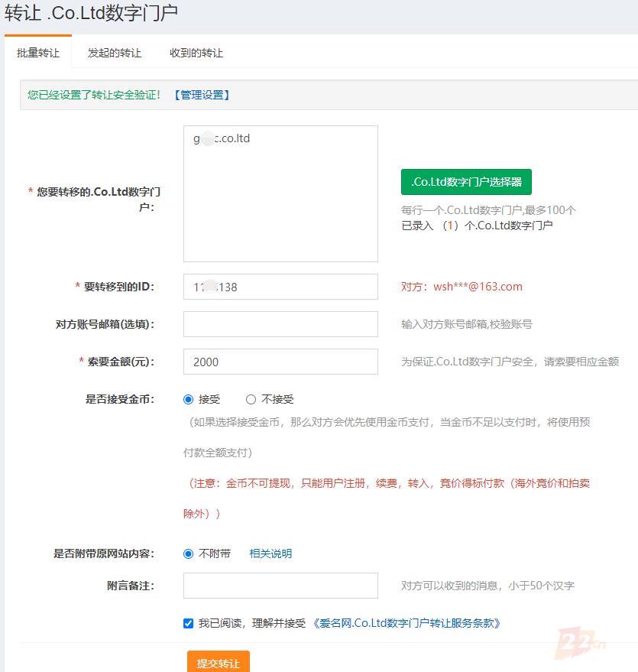The height and width of the screenshot is (672, 638).
Task: Select 接受 to accept gold coins
Action: [x=188, y=398]
